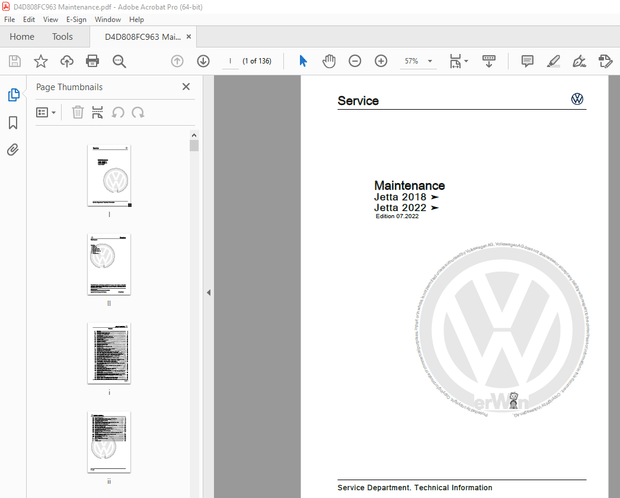620x498 pixels.
Task: Click the fit page scrolling icon
Action: point(456,61)
